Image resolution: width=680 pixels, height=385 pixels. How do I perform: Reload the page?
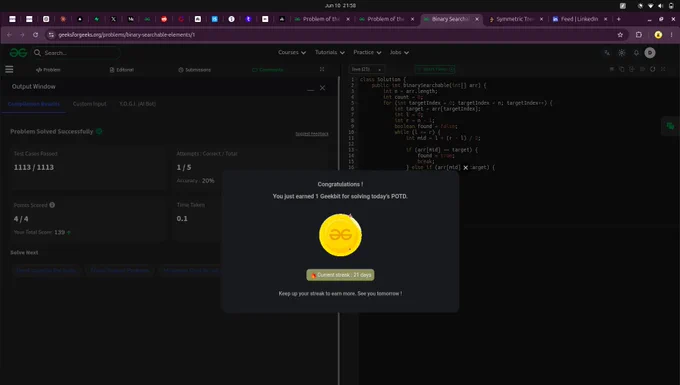(x=36, y=35)
